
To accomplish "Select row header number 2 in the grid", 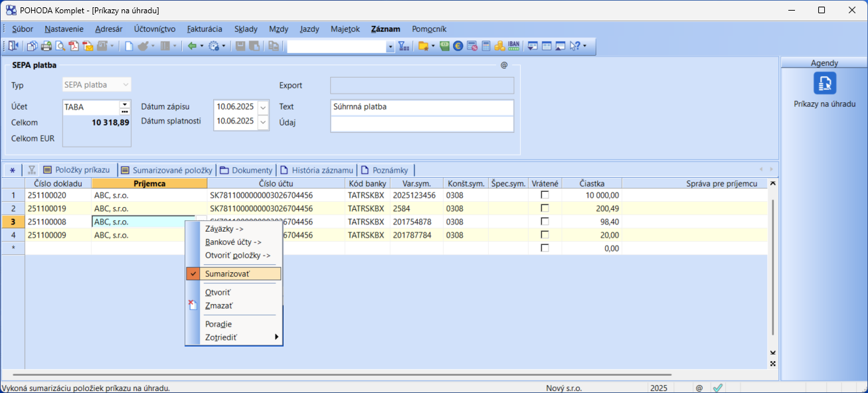I will point(13,208).
